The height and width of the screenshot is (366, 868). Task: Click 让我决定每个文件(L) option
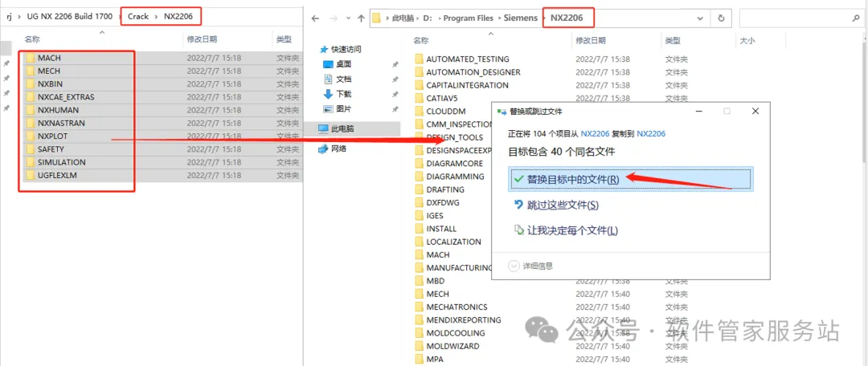567,230
